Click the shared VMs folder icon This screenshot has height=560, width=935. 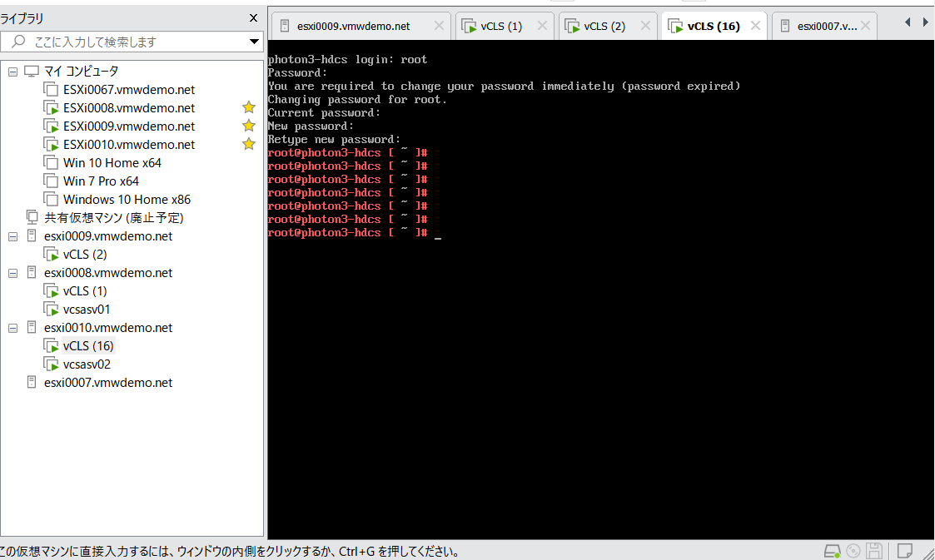(x=32, y=217)
